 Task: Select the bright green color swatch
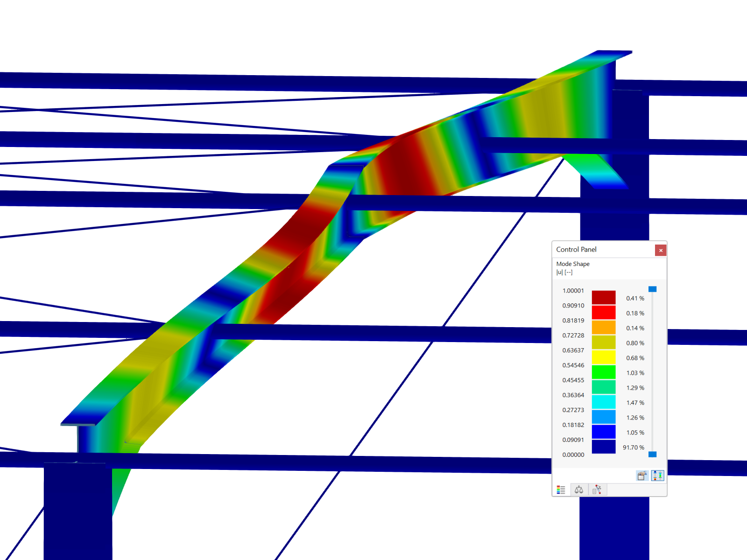point(604,372)
